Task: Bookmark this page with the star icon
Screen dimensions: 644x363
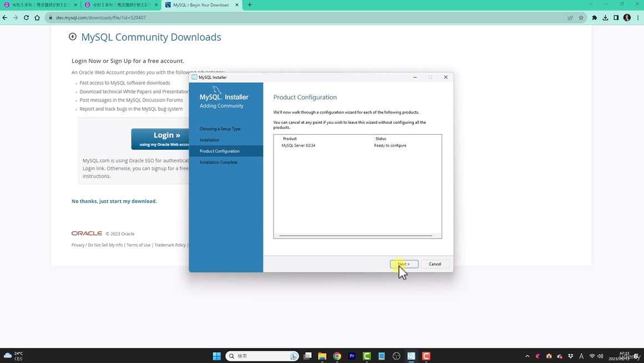Action: pyautogui.click(x=581, y=18)
